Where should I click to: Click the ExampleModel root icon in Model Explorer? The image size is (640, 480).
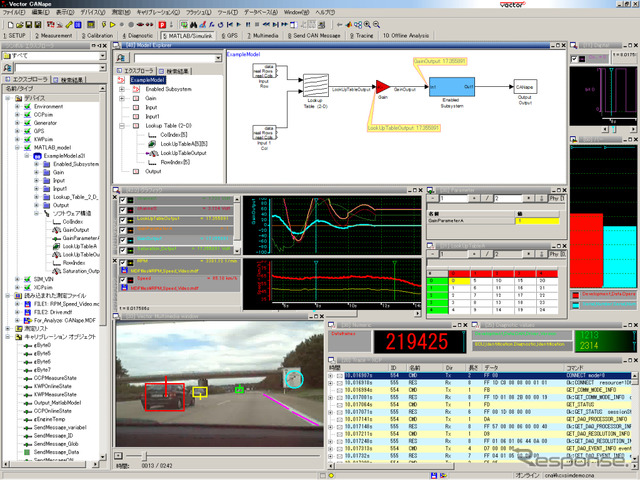pyautogui.click(x=121, y=80)
